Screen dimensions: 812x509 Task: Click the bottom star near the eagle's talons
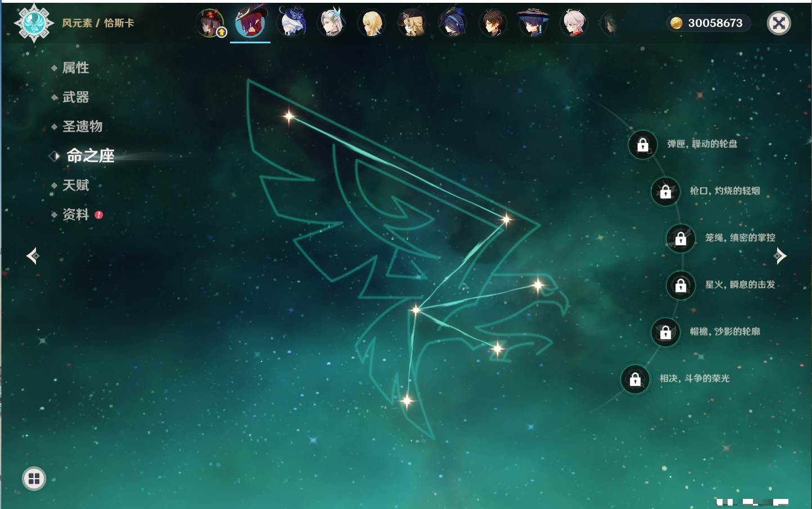[407, 401]
